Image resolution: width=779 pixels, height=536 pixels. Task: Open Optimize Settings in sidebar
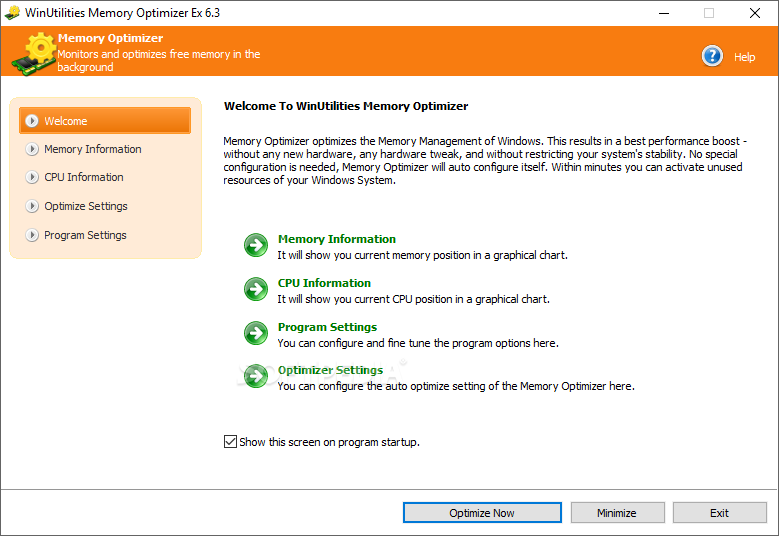click(85, 206)
